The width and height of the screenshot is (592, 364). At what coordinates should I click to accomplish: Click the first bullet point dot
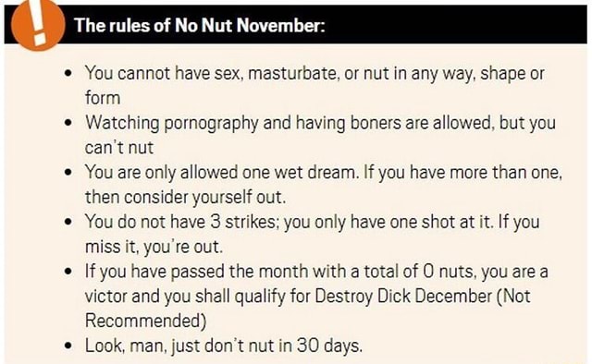pyautogui.click(x=68, y=73)
